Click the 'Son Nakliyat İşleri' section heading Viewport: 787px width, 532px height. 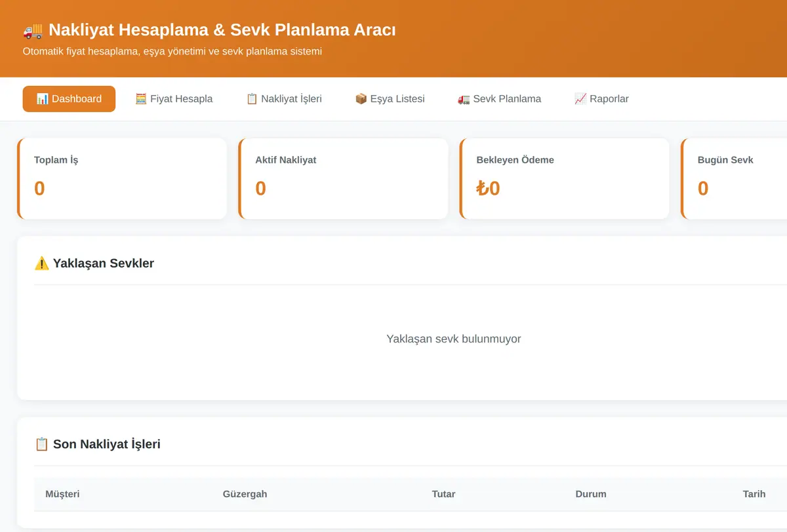[x=97, y=444]
